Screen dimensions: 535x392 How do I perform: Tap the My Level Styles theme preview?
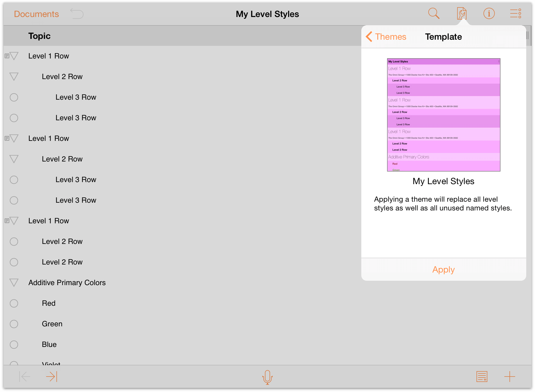(x=444, y=115)
